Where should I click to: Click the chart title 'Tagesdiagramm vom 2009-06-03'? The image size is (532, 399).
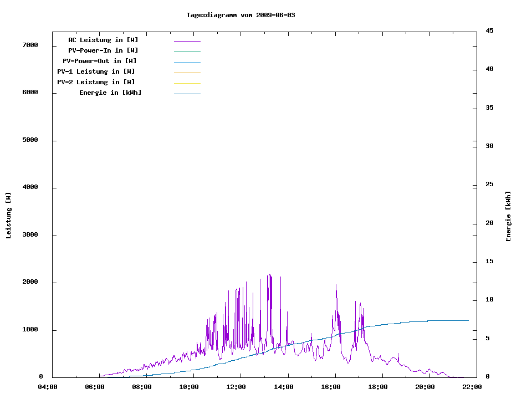pos(241,15)
